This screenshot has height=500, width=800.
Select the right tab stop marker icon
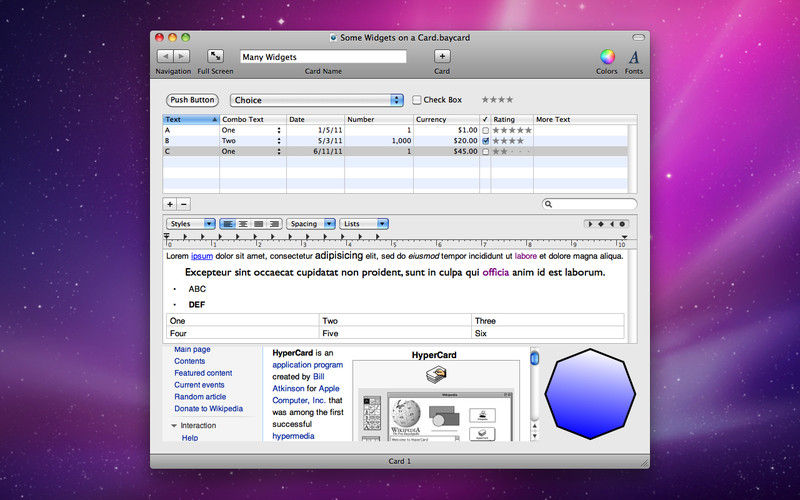pos(611,223)
